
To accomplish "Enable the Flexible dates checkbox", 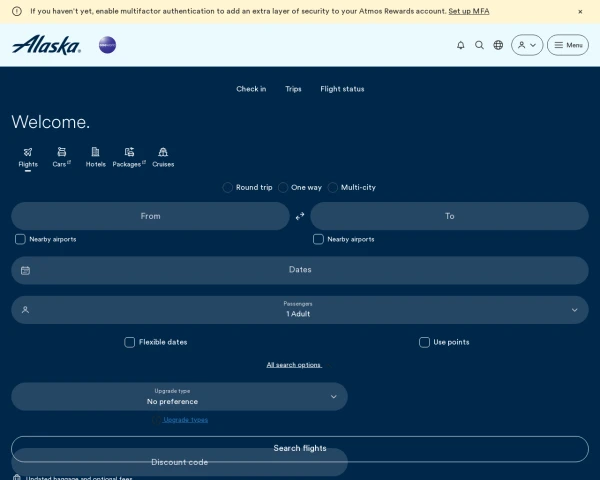I will point(130,342).
